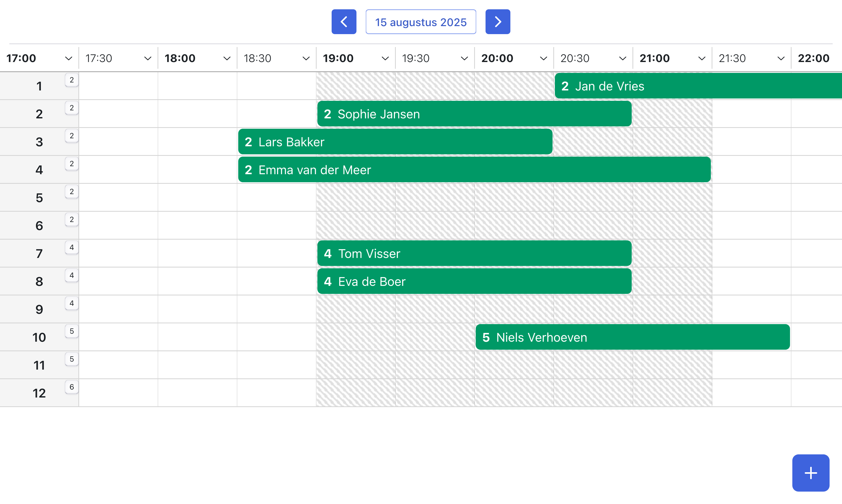Expand the 17:00 time column dropdown
Image resolution: width=842 pixels, height=504 pixels.
(x=68, y=58)
